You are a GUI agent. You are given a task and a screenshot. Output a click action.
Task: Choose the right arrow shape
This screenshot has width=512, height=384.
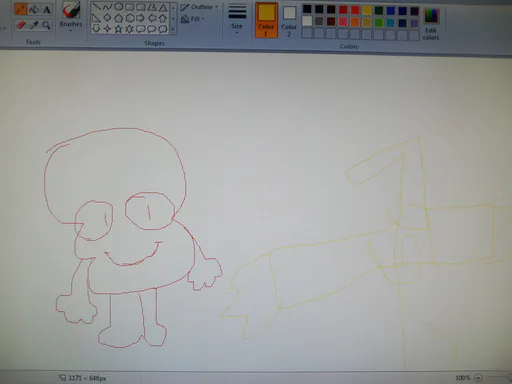click(x=141, y=18)
